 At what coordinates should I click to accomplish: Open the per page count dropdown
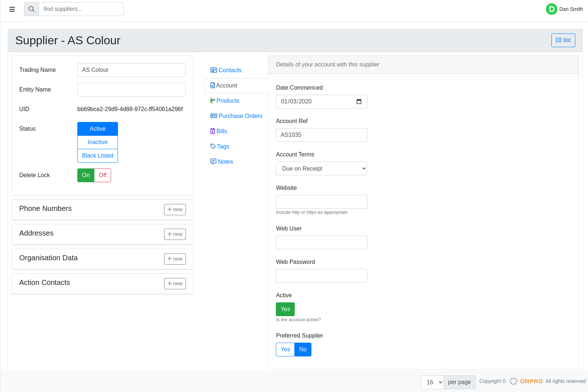(432, 382)
